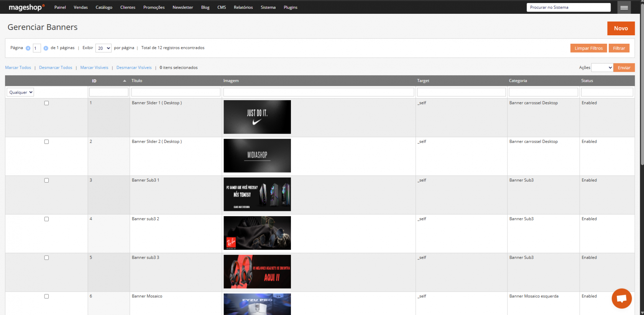The width and height of the screenshot is (644, 315).
Task: Click the Target filter input
Action: point(462,92)
